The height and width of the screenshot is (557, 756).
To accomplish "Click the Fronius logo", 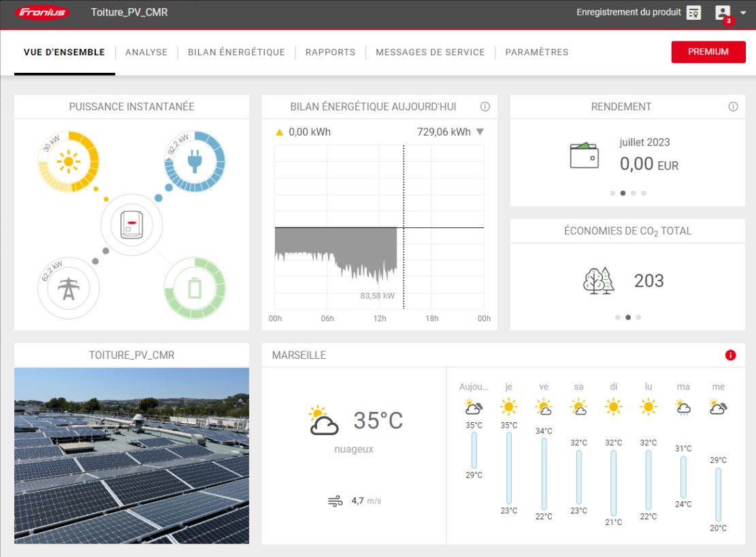I will click(42, 12).
